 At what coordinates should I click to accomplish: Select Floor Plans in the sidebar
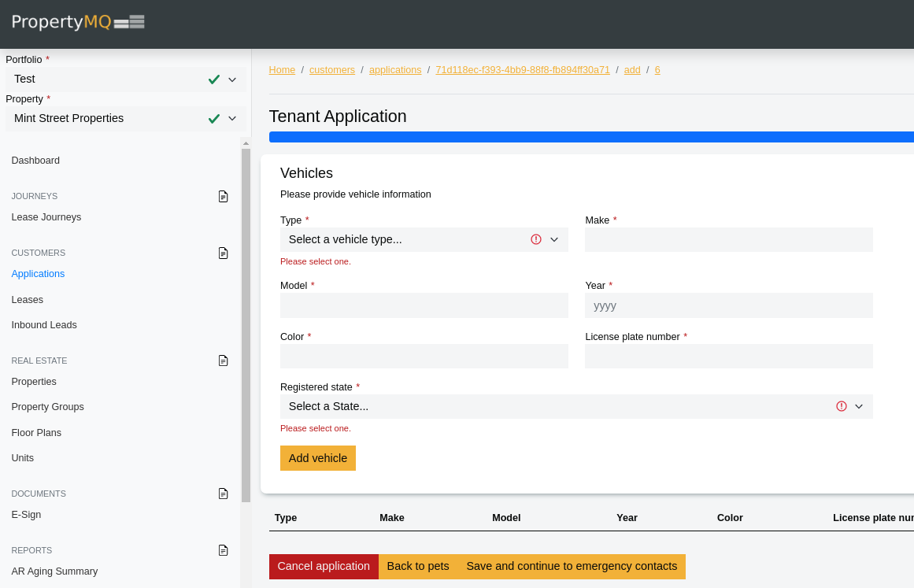point(36,433)
